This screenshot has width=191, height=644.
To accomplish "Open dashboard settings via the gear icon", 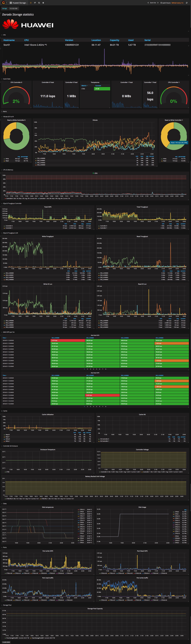I will 43,3.
